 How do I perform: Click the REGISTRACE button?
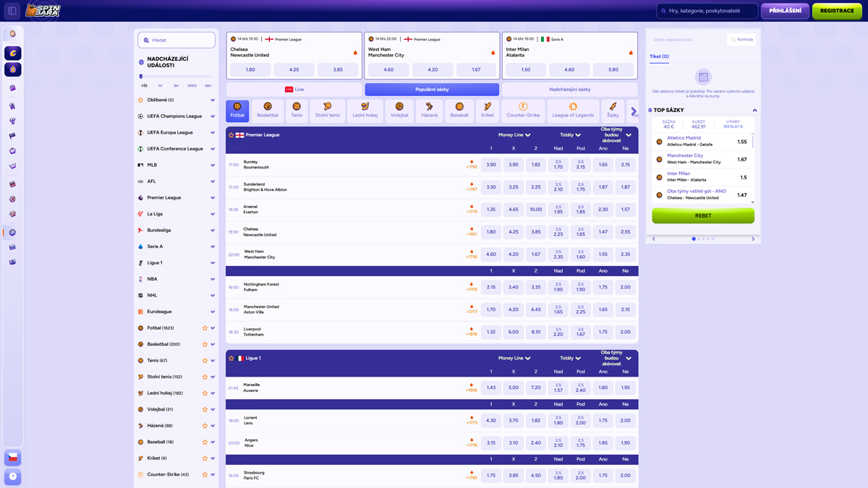click(x=836, y=11)
